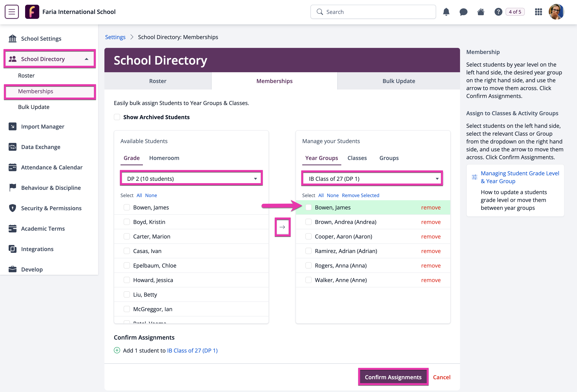The height and width of the screenshot is (392, 577).
Task: Open the Import Manager sidebar section
Action: pyautogui.click(x=42, y=126)
